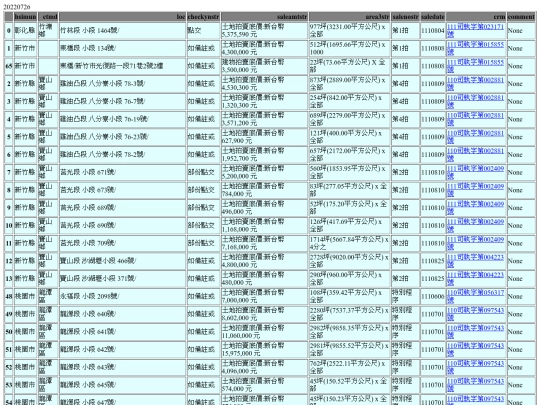Open the 097543 case link in row 50

pyautogui.click(x=475, y=332)
